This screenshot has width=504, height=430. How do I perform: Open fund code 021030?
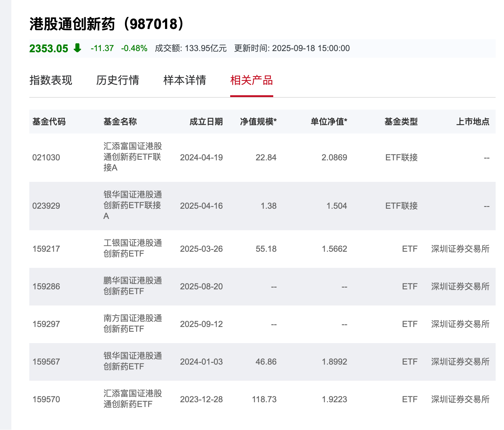coord(46,157)
